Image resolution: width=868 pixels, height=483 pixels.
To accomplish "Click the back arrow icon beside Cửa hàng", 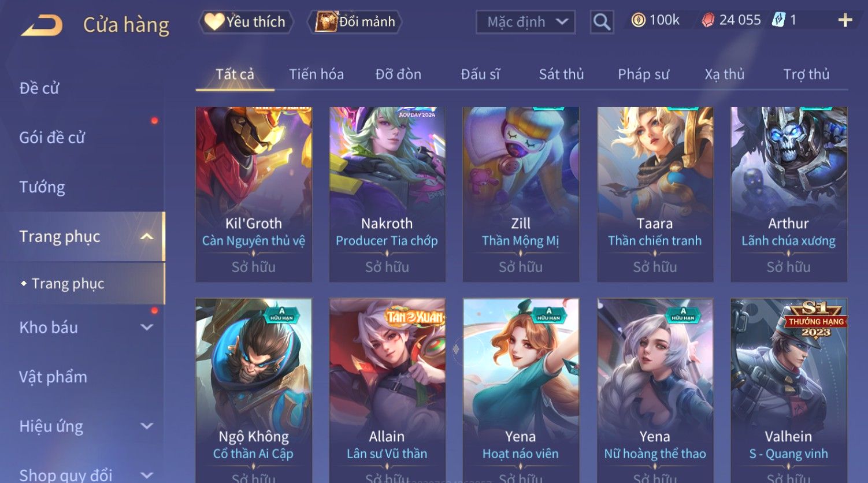I will point(42,25).
